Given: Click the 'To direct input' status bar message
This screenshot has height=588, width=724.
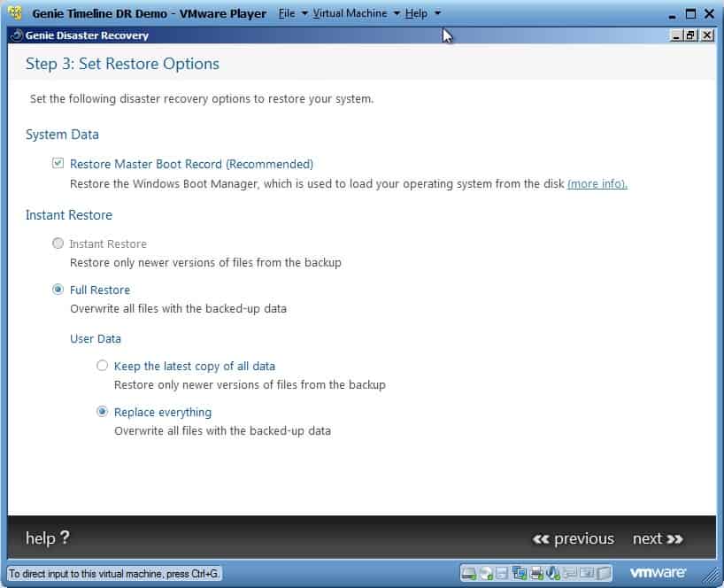Looking at the screenshot, I should pos(113,574).
